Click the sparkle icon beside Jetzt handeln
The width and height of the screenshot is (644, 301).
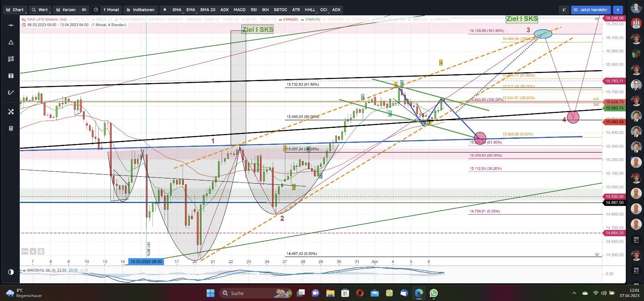point(564,10)
